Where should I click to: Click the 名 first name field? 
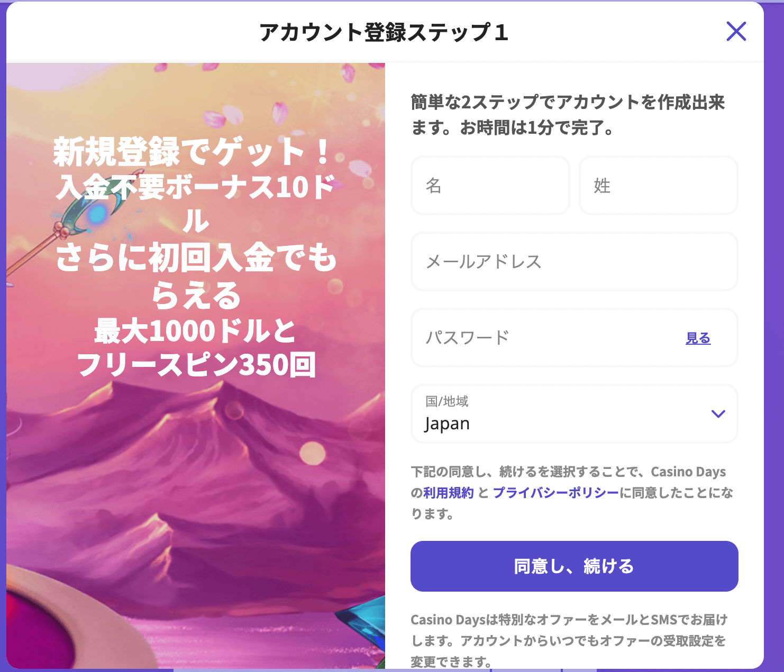coord(490,186)
